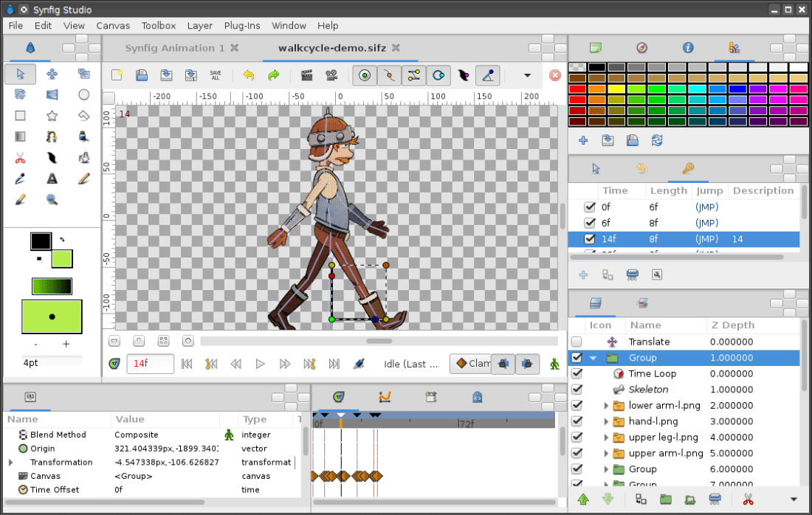
Task: Click the (JMP) link for 0f
Action: point(706,207)
